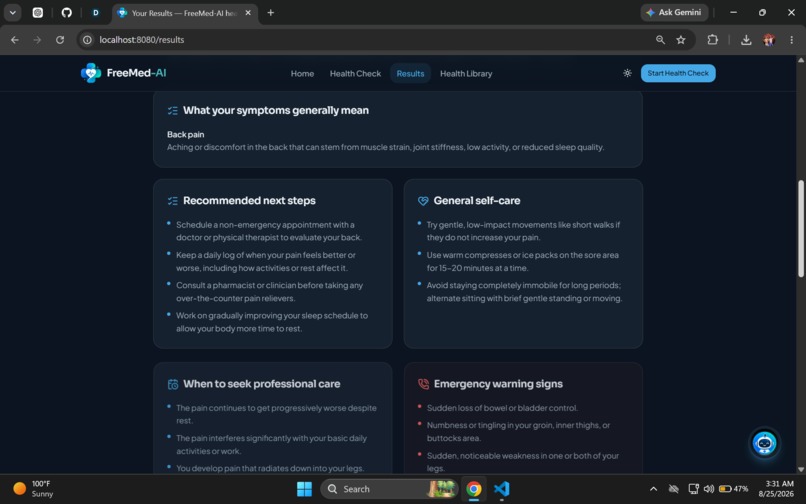Open the chatbot robot assistant bubble
Viewport: 806px width, 504px height.
pyautogui.click(x=764, y=443)
